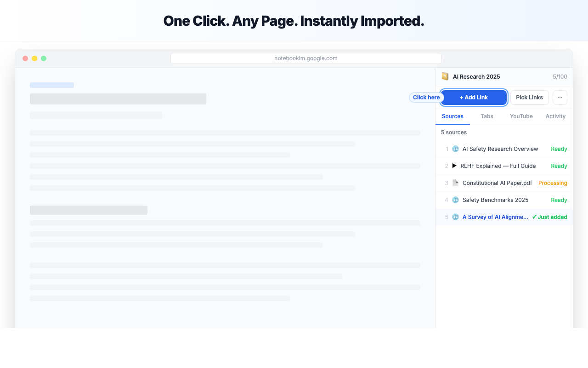This screenshot has height=368, width=588.
Task: Click the globe icon for A Survey of AI Alignment
Action: click(x=456, y=217)
